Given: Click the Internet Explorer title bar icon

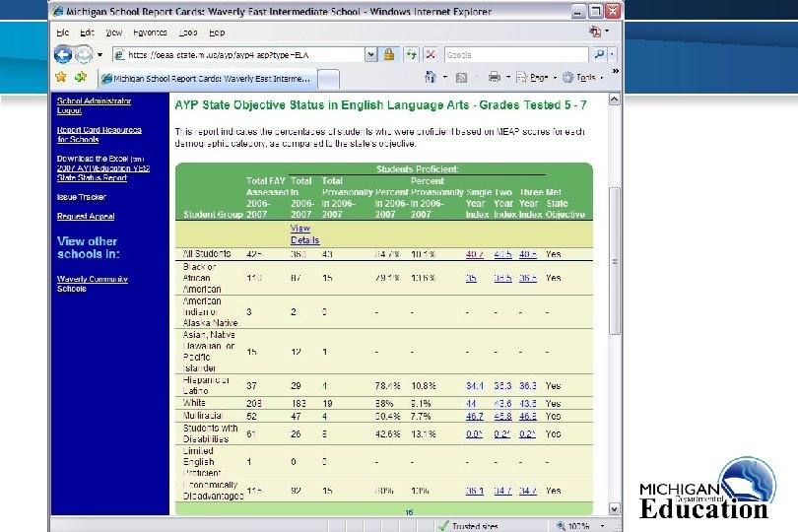Looking at the screenshot, I should [58, 11].
